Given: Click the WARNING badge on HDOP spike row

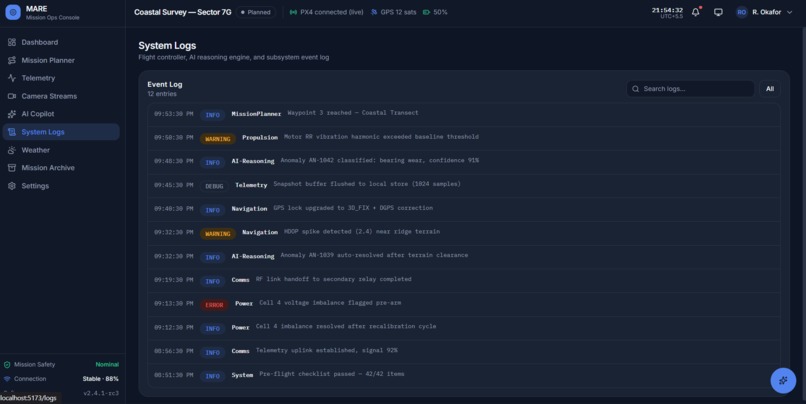Looking at the screenshot, I should pyautogui.click(x=218, y=233).
